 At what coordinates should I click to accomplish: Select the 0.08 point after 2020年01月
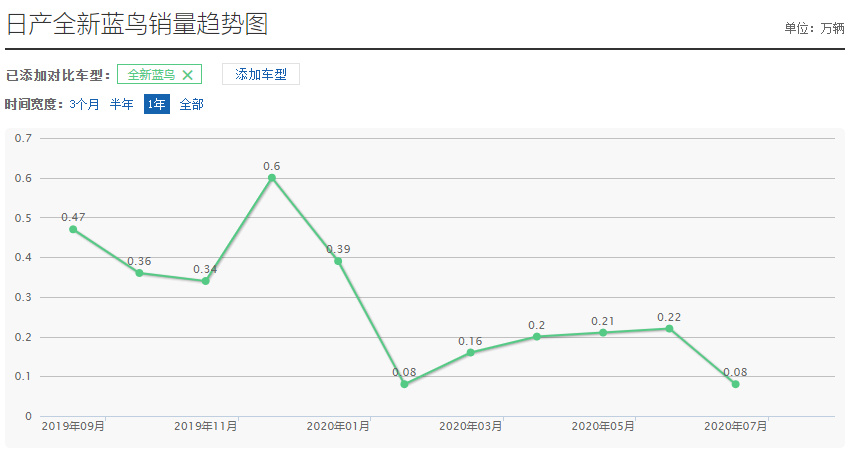404,384
